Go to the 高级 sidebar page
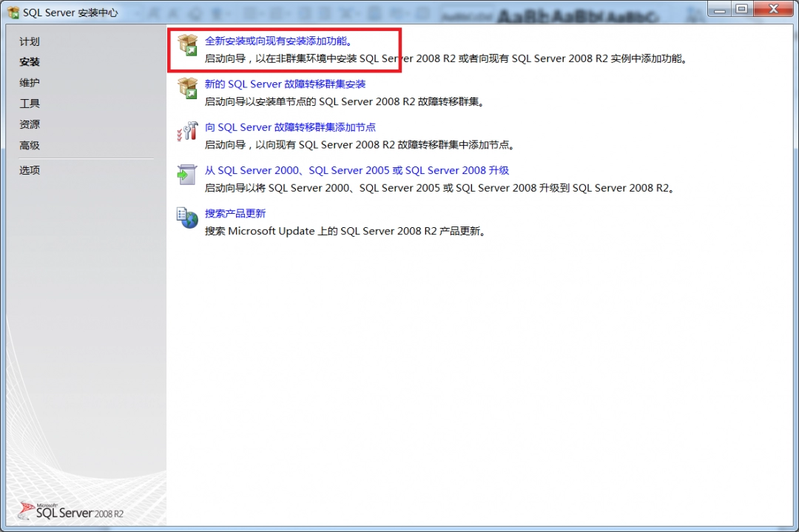799x532 pixels. coord(30,145)
